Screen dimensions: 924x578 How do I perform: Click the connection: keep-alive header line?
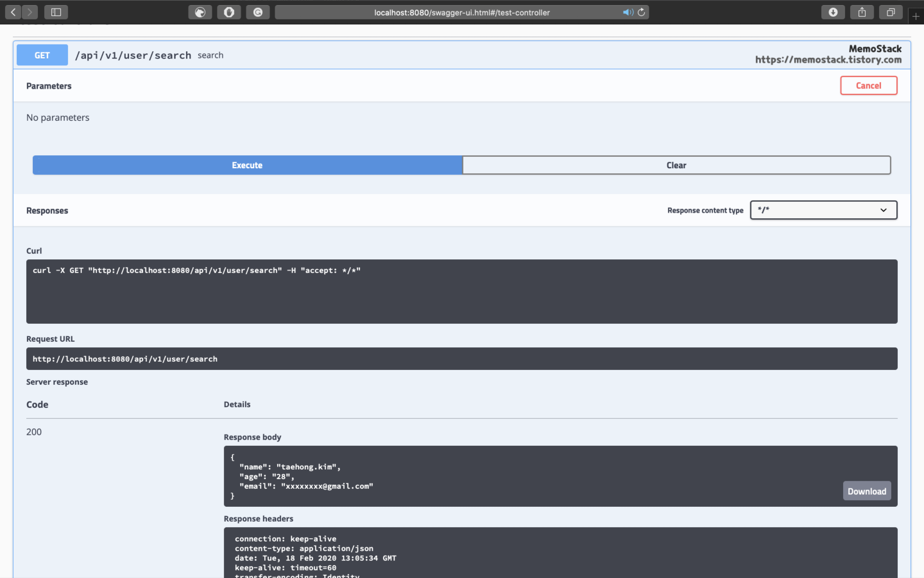click(x=286, y=539)
